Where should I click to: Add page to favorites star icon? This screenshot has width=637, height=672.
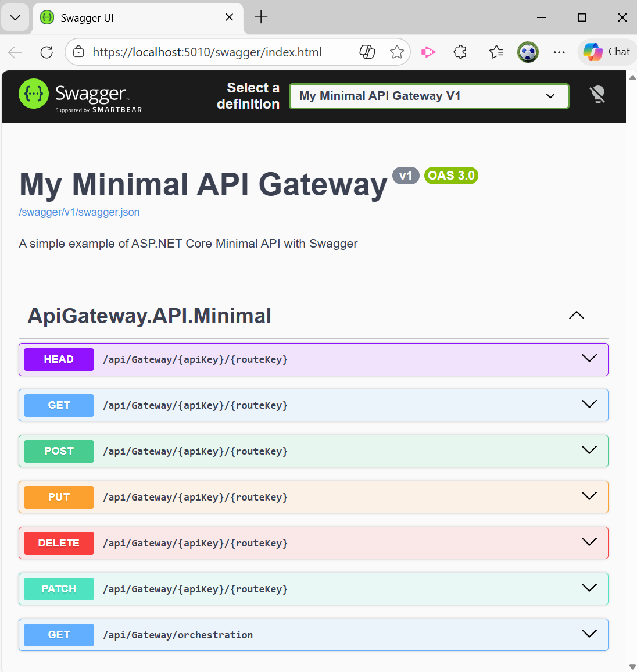coord(397,52)
